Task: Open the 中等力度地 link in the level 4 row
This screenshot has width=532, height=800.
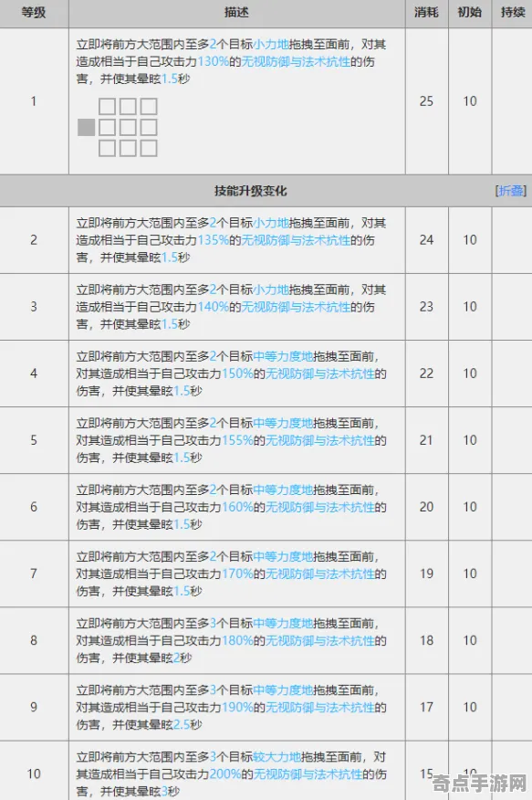Action: point(283,357)
